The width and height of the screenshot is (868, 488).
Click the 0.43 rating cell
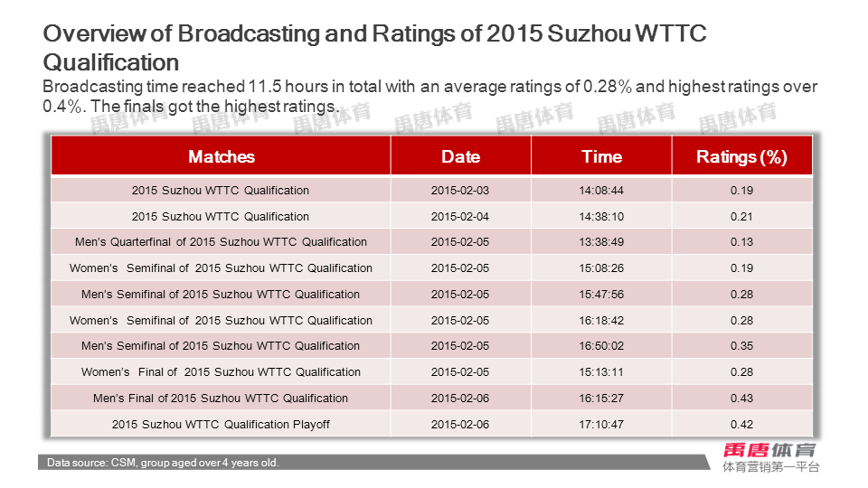click(x=741, y=399)
